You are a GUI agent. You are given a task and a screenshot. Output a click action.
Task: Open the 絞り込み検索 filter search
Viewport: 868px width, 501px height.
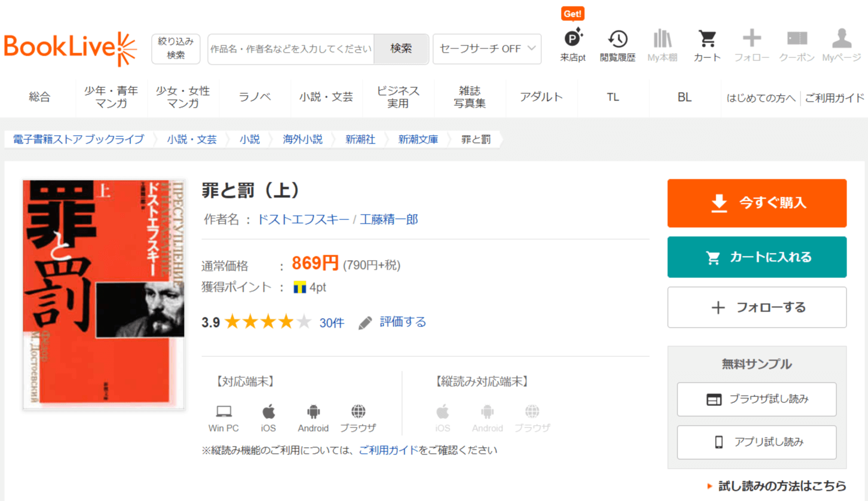(176, 48)
